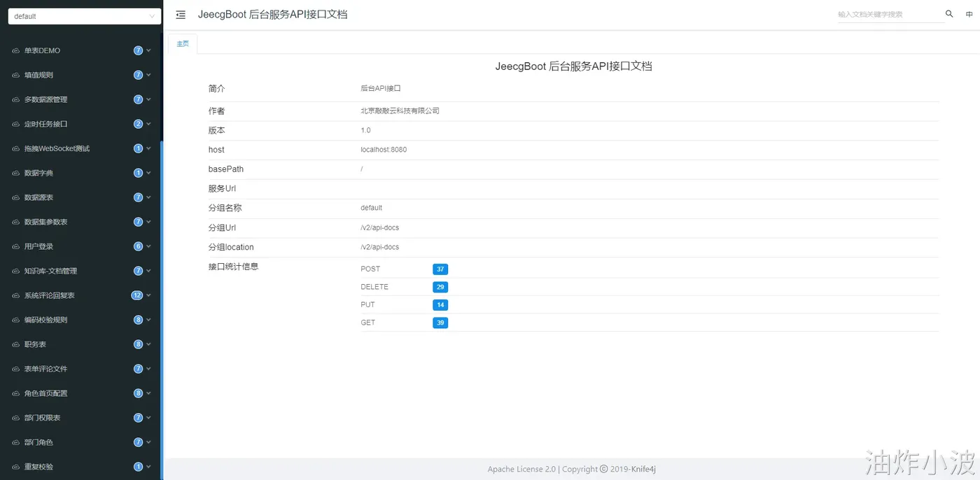Click the 分组Url /v2/api-docs value
Image resolution: width=980 pixels, height=480 pixels.
[x=379, y=227]
